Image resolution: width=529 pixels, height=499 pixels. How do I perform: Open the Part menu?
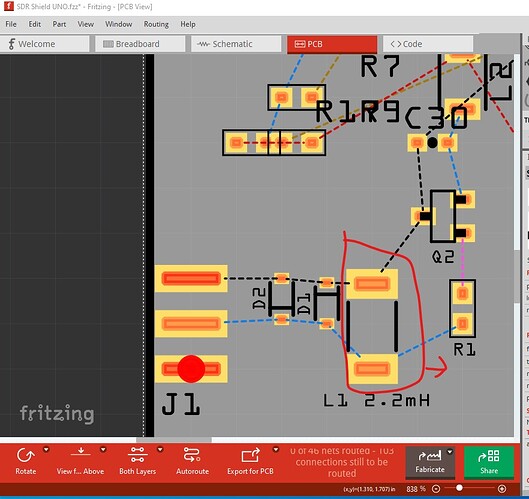(59, 24)
